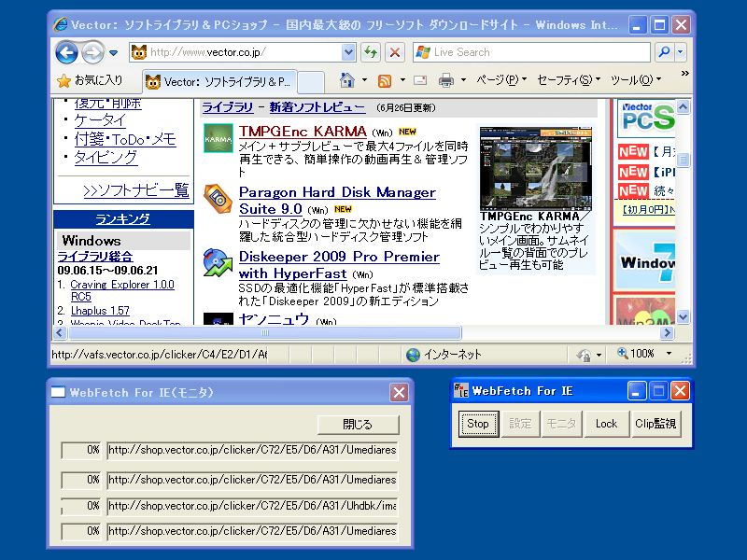Expand the RSS feeds dropdown arrow

402,80
